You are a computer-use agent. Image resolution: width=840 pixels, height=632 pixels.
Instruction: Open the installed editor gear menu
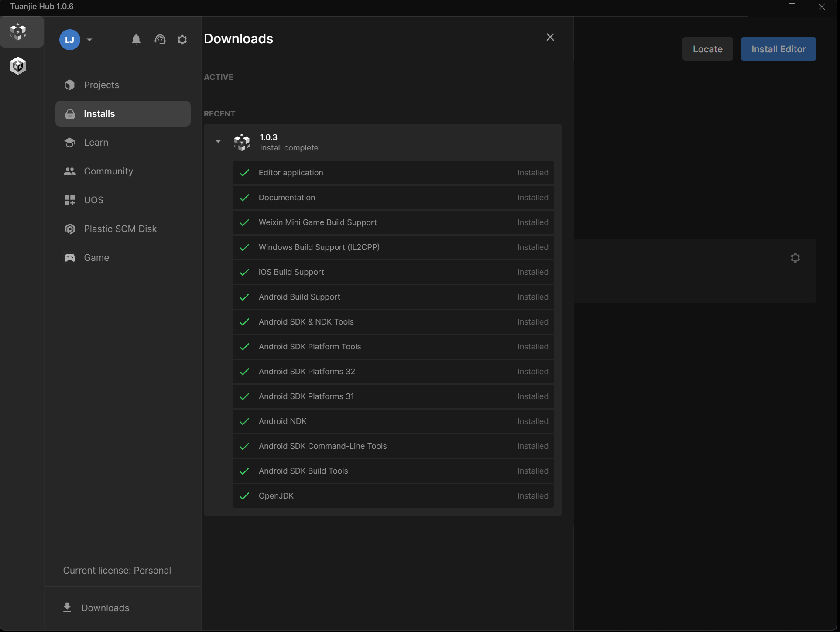pos(795,258)
